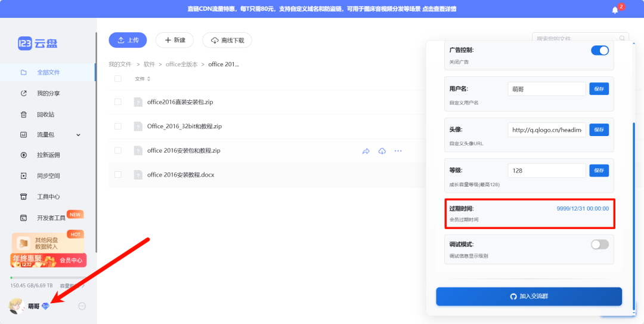Screen dimensions: 644x324
Task: Open the account more-options circle icon
Action: tap(82, 306)
